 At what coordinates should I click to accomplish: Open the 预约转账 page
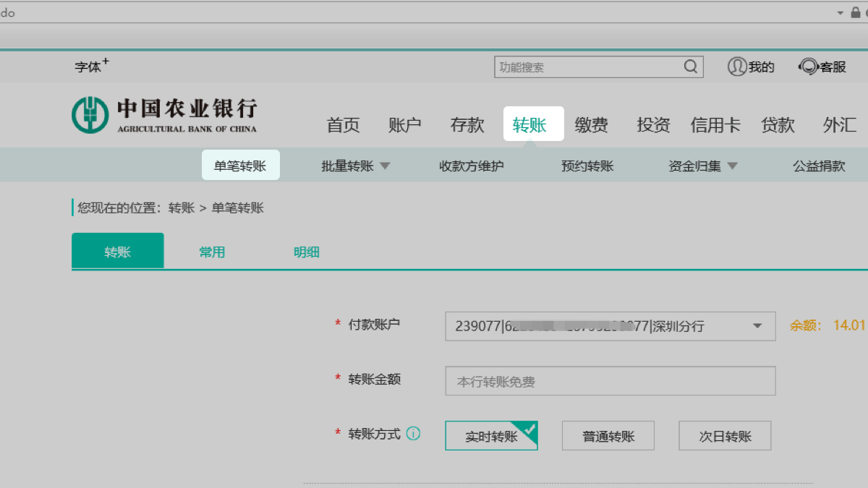point(587,166)
